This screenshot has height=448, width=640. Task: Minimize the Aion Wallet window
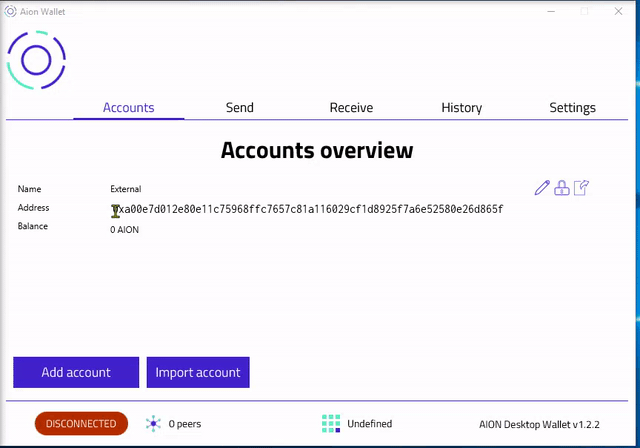pos(551,11)
